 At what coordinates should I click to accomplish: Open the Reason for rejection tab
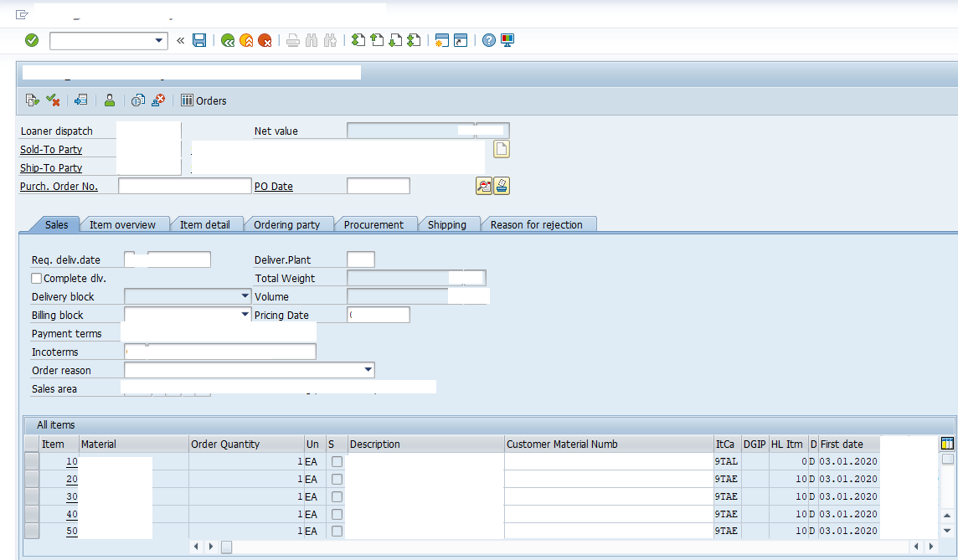[x=539, y=224]
